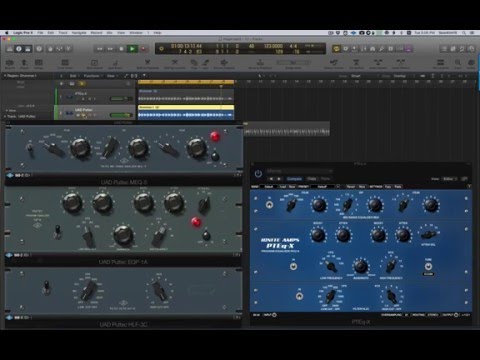Toggle the purple Metronome click button
This screenshot has width=480, height=360.
[409, 49]
